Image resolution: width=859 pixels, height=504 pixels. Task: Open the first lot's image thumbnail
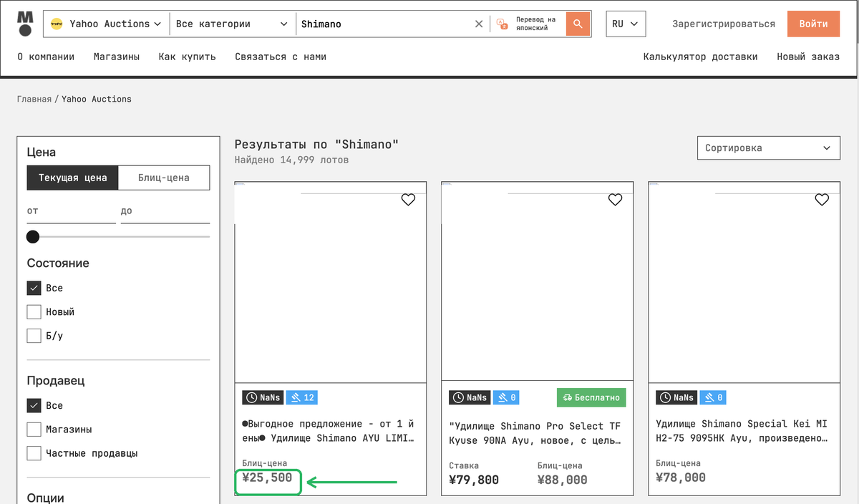(x=331, y=282)
